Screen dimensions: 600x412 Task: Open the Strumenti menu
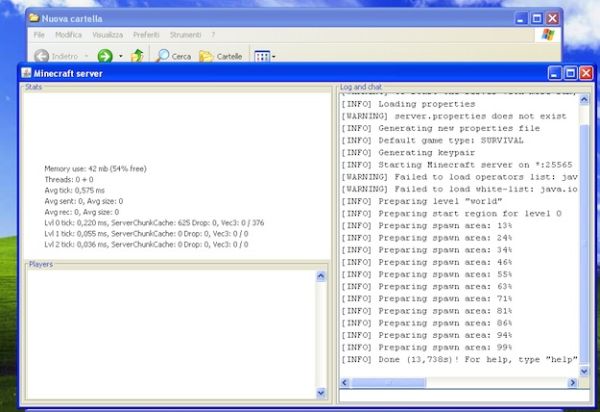click(x=186, y=35)
